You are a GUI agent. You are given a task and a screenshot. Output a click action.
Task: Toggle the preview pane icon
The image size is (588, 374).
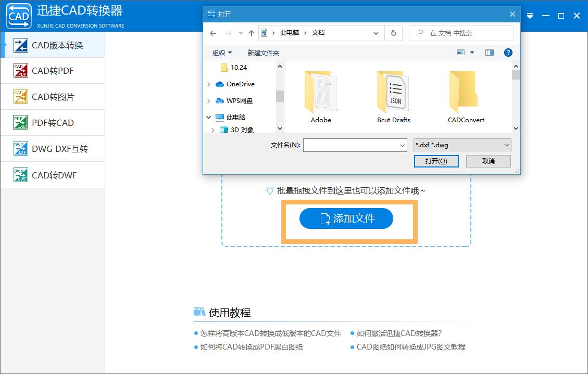tap(489, 52)
